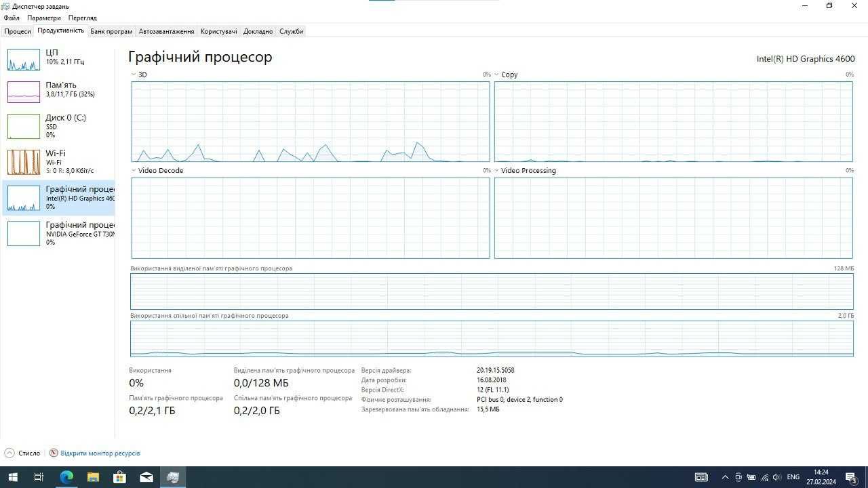Open News and interests on the taskbar
This screenshot has height=488, width=868.
(x=701, y=477)
